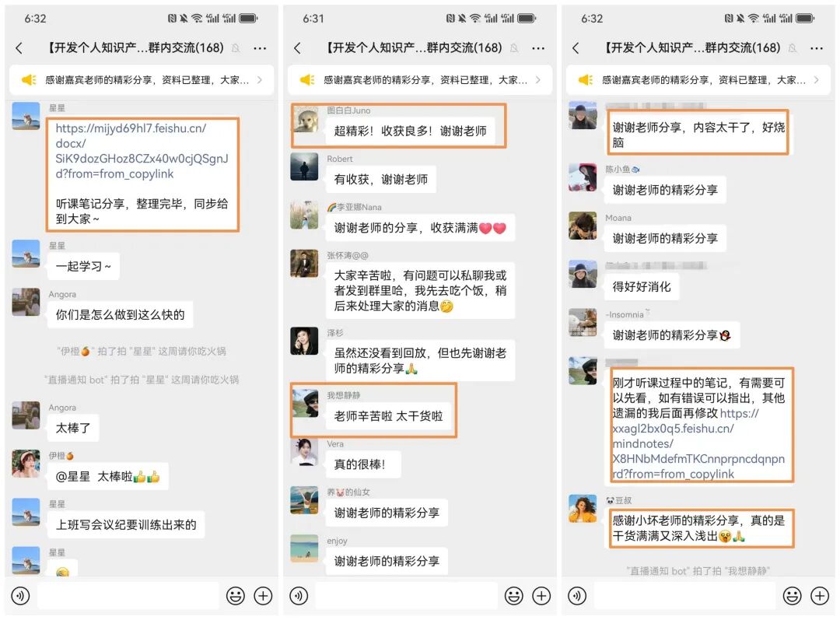Open emoji picker in the rightmost chat screen
The width and height of the screenshot is (840, 620).
click(x=793, y=595)
